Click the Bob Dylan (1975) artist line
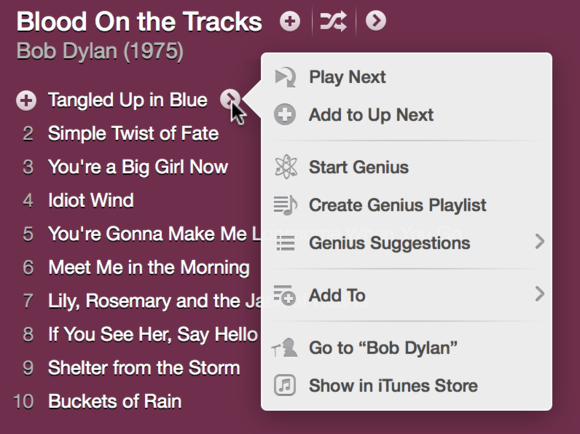 coord(100,51)
